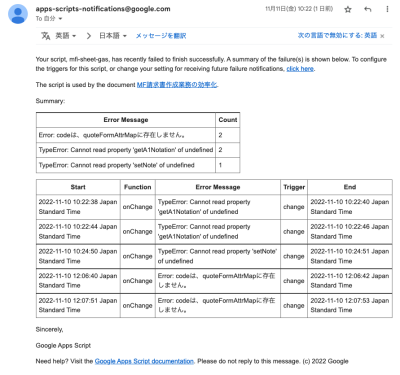Select the 'Trigger' column header
Viewport: 400px width, 375px height.
click(294, 187)
